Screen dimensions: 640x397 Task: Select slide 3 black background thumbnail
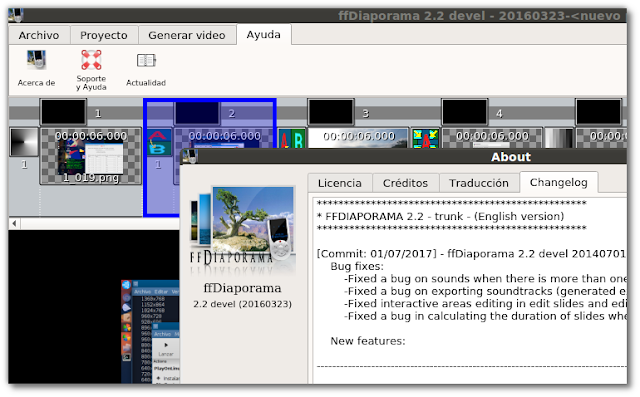click(x=331, y=112)
